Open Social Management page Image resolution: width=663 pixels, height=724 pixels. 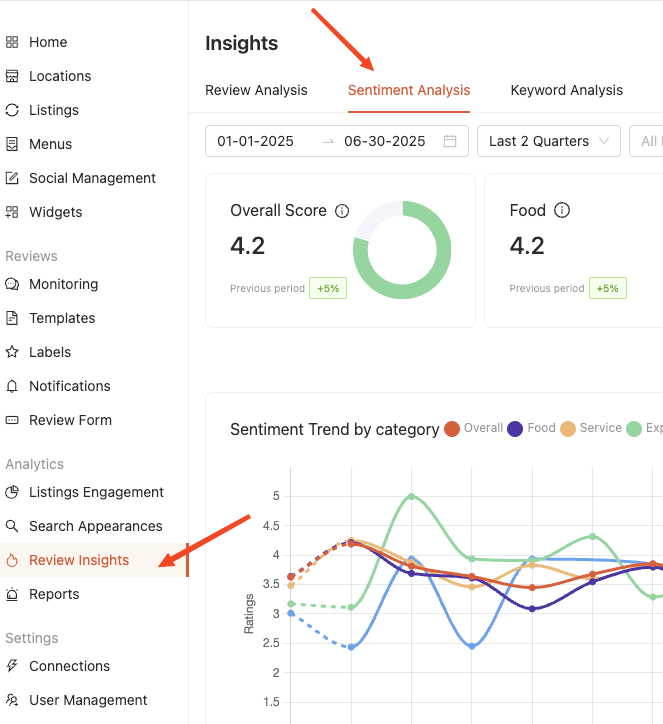tap(92, 178)
